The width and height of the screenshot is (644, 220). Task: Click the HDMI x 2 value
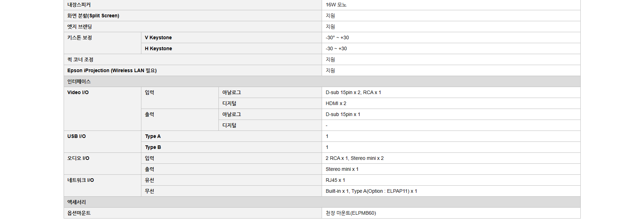tap(336, 103)
